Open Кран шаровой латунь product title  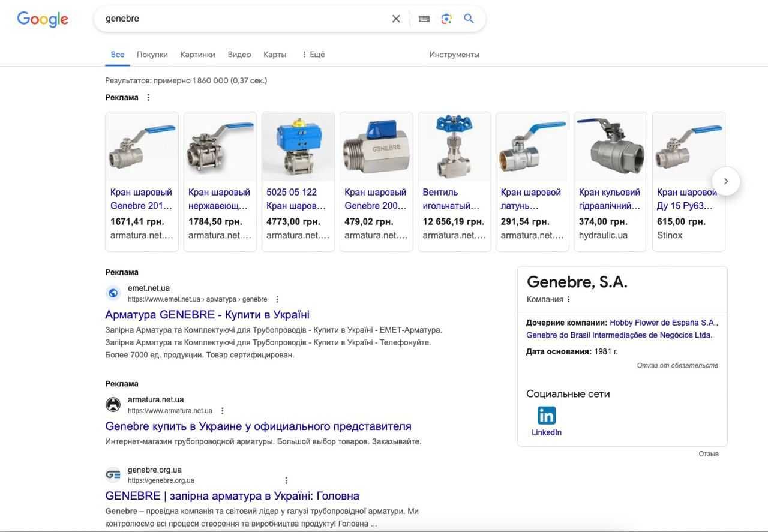[x=531, y=199]
